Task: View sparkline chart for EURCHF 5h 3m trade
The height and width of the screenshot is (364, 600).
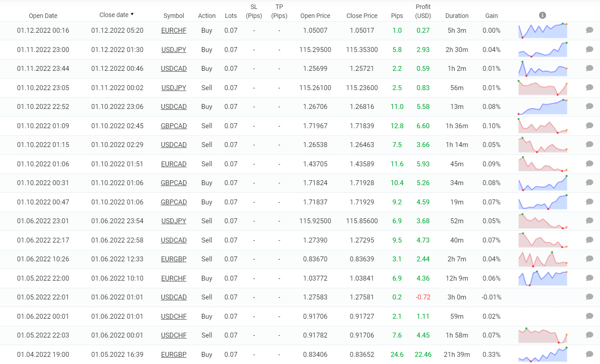Action: pyautogui.click(x=543, y=30)
